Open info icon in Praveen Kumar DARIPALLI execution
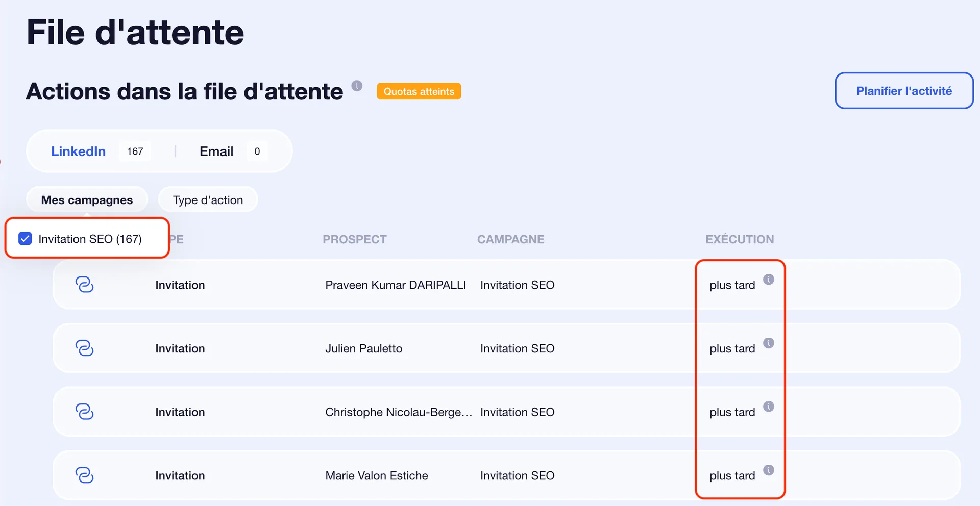980x506 pixels. click(768, 280)
